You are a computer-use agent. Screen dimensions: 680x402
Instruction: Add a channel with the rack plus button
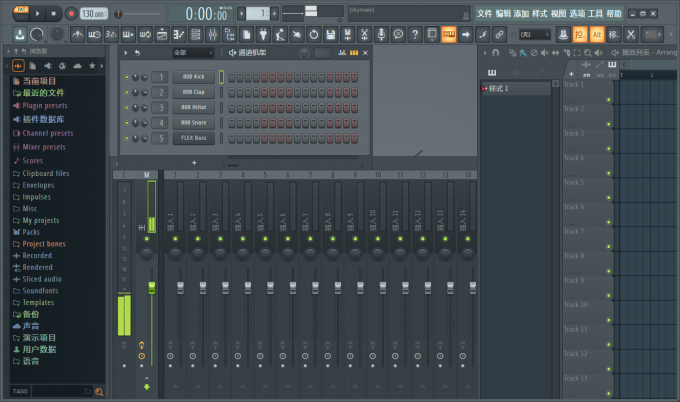[194, 163]
